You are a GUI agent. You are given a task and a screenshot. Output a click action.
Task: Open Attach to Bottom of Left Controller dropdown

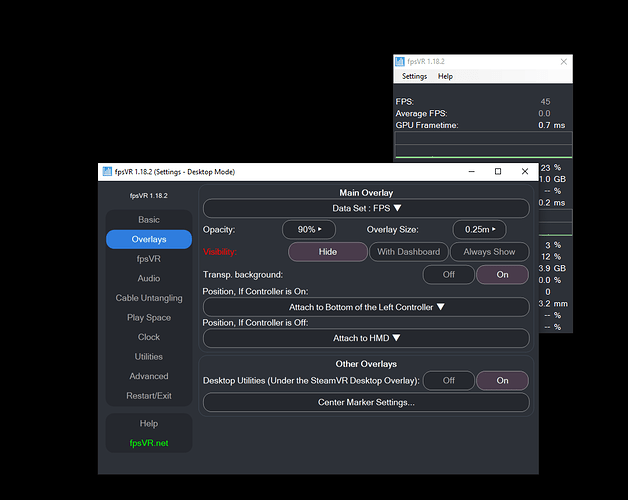(366, 307)
